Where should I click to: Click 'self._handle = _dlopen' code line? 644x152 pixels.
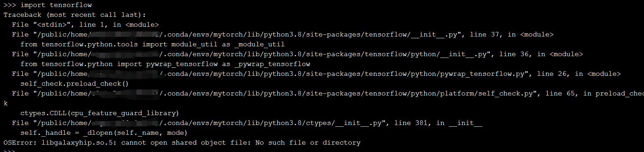pos(104,133)
